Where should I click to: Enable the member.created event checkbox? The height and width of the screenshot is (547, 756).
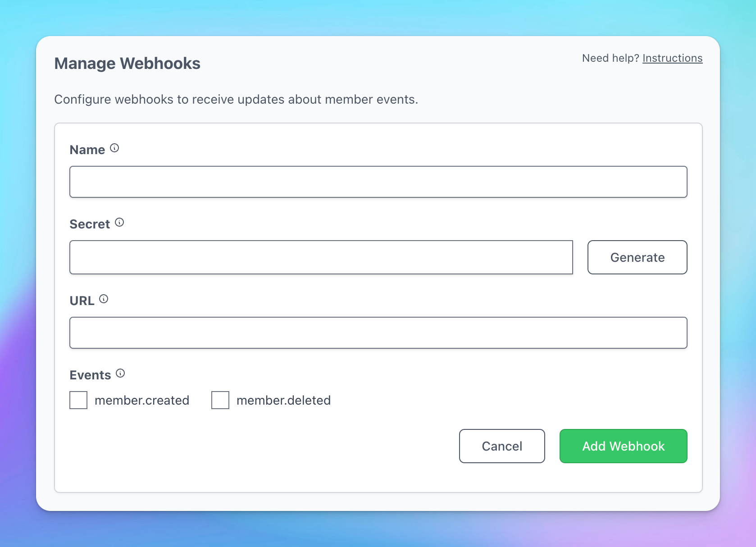(78, 400)
